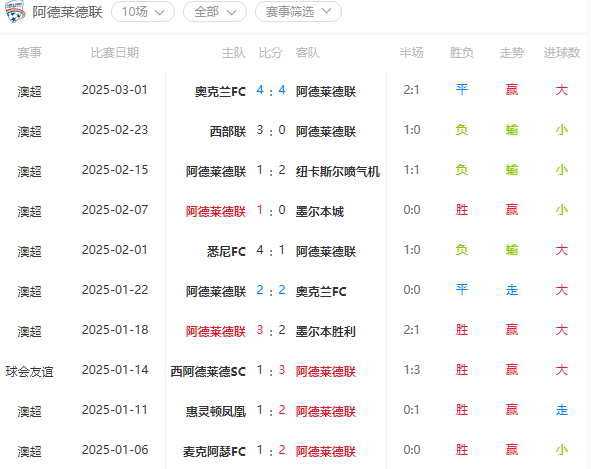
Task: Click the 平 result in 03-01 row
Action: point(461,90)
